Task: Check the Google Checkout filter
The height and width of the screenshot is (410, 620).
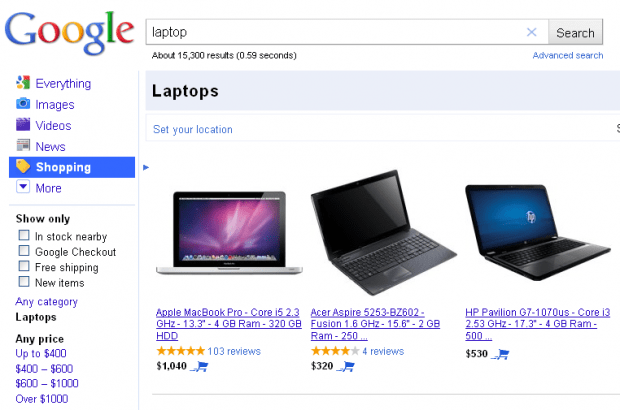Action: click(x=24, y=251)
